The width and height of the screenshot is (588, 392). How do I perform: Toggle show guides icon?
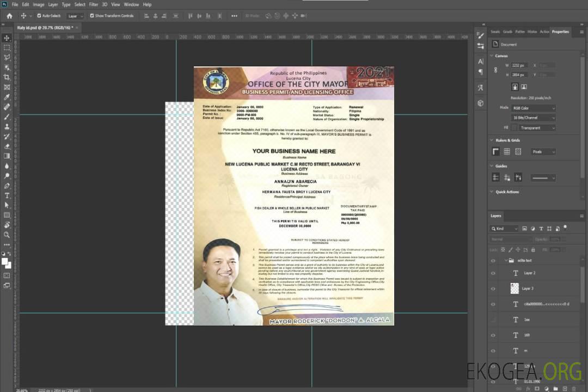tap(496, 177)
